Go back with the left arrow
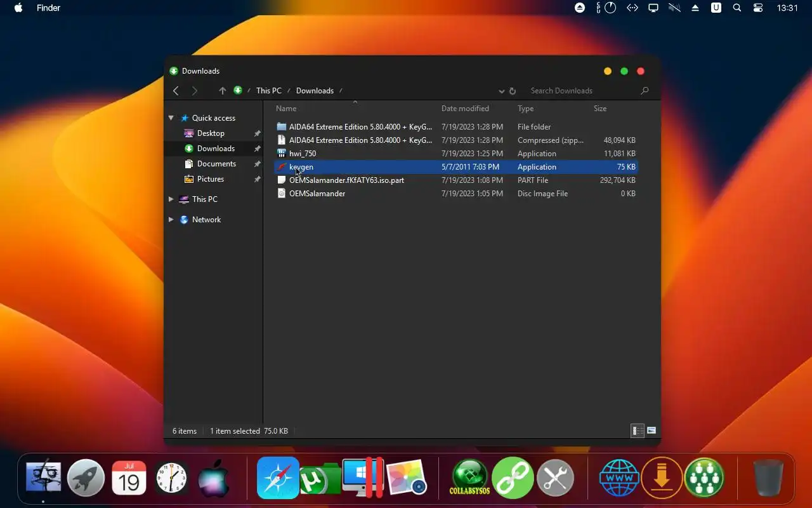Viewport: 812px width, 508px height. click(176, 91)
